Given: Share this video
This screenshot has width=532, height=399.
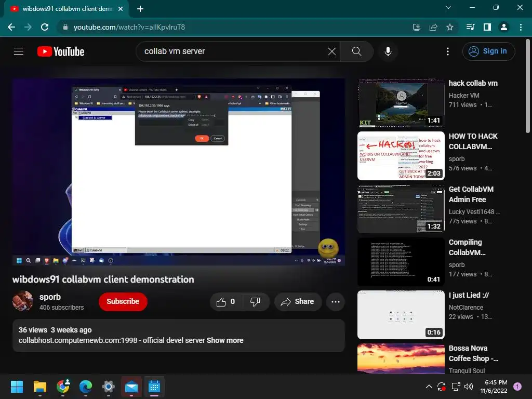Looking at the screenshot, I should click(298, 302).
